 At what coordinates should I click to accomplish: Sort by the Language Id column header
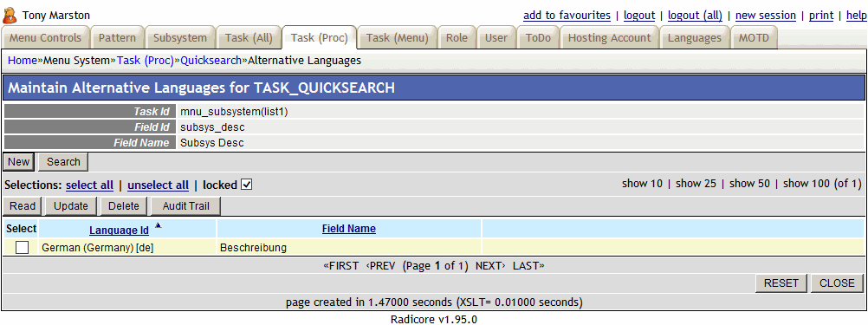119,230
